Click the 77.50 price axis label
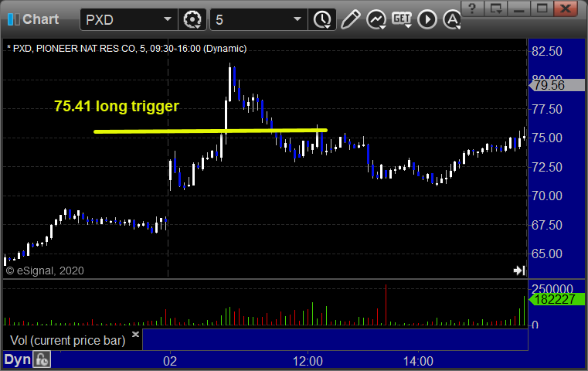Viewport: 588px width, 371px height. (x=547, y=109)
